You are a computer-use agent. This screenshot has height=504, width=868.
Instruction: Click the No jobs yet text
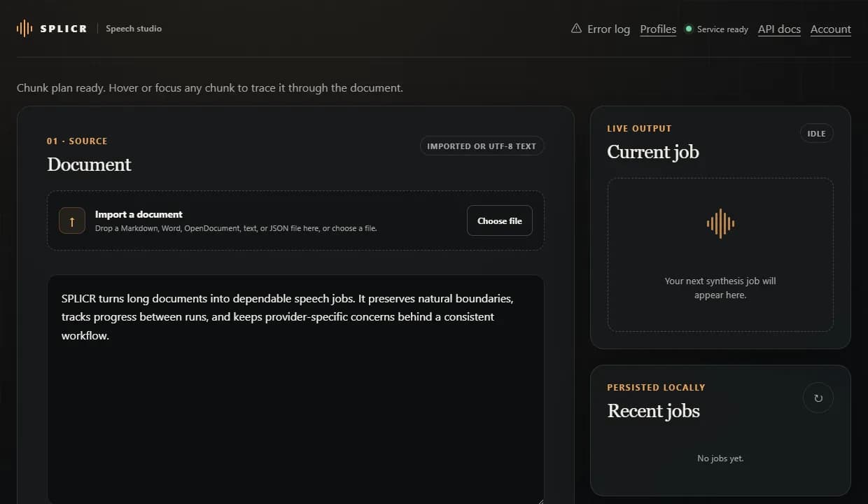coord(720,458)
